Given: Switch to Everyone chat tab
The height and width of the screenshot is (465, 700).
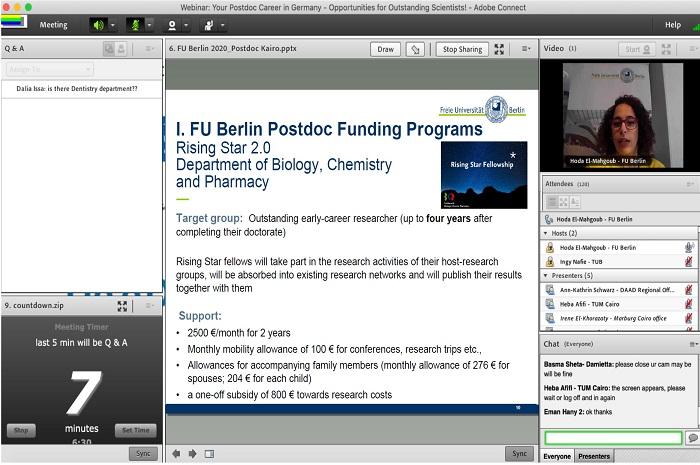Looking at the screenshot, I should (x=557, y=457).
